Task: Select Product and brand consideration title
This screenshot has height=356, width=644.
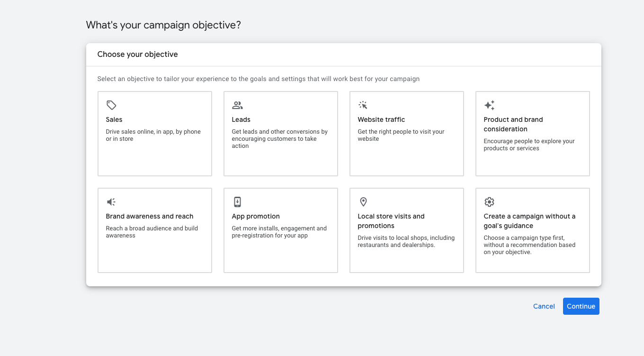Action: (513, 124)
